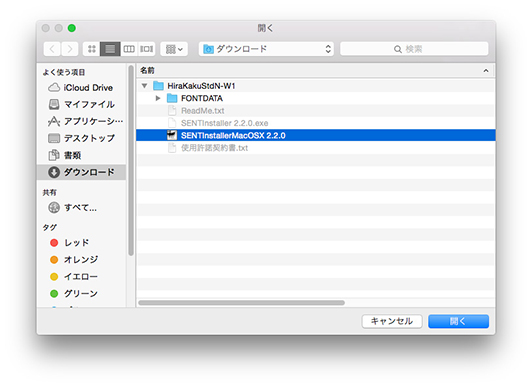This screenshot has width=532, height=387.
Task: Click the 使用許諾契約書.txt document icon
Action: (x=172, y=148)
